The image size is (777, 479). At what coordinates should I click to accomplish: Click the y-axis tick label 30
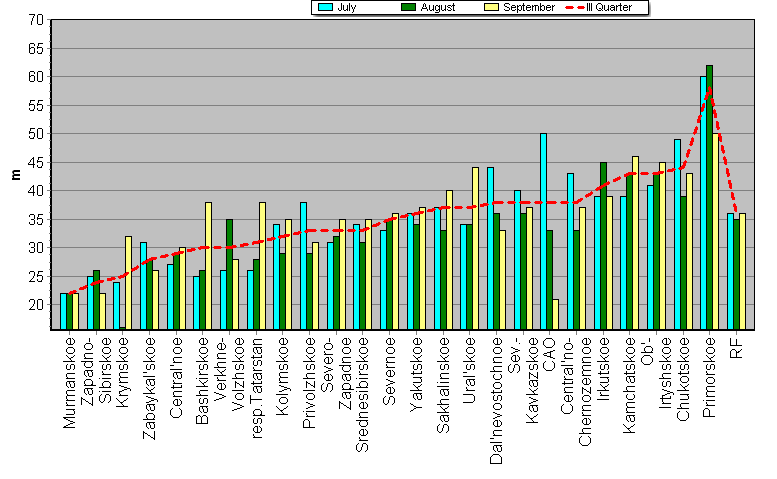click(x=36, y=248)
